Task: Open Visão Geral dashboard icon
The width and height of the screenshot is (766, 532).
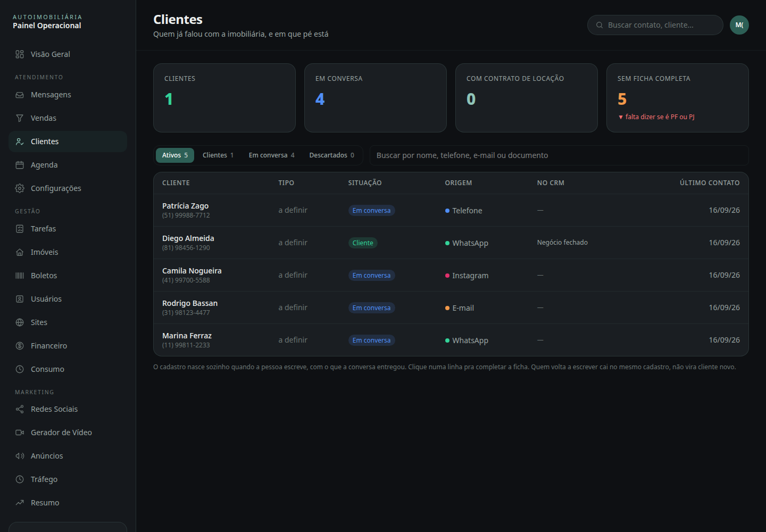Action: (x=20, y=54)
